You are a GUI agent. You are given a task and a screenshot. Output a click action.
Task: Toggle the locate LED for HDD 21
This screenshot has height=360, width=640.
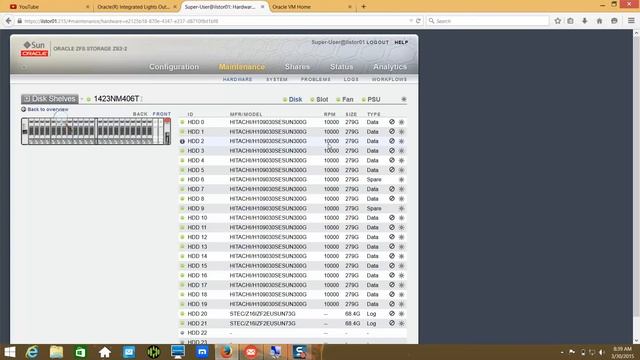(x=401, y=323)
